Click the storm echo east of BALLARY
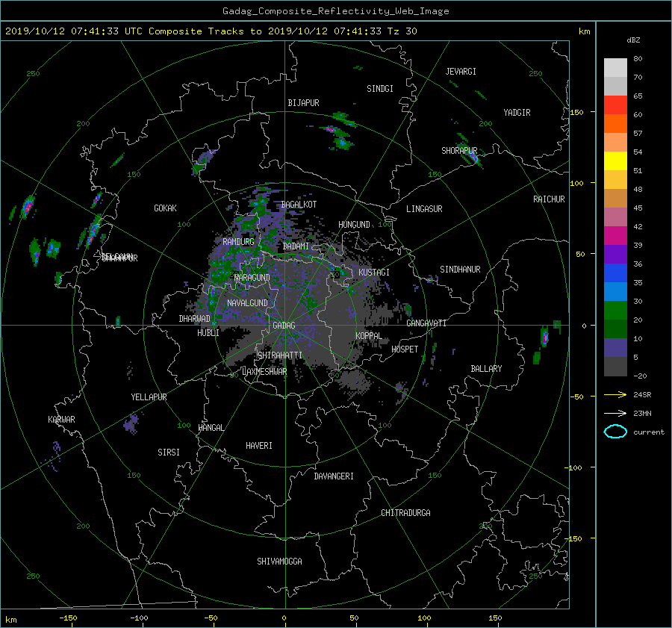Screen dimensions: 672x628 coord(544,337)
